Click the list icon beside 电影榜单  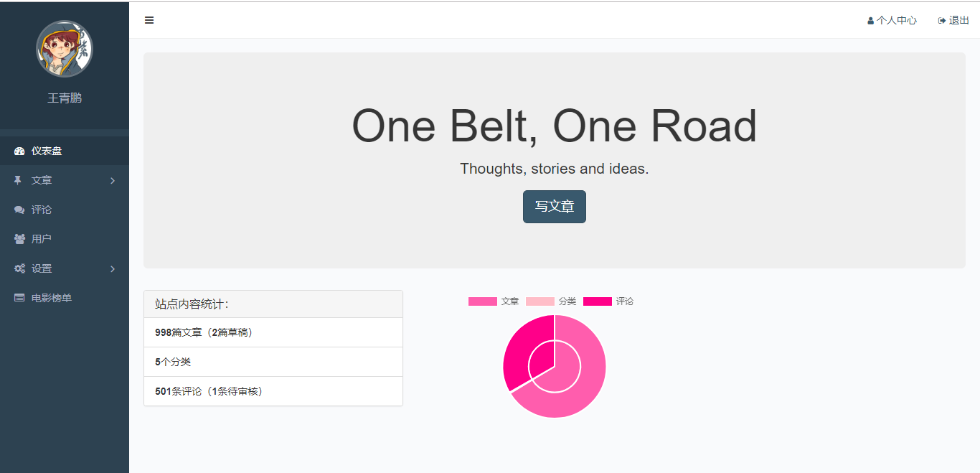click(x=19, y=298)
